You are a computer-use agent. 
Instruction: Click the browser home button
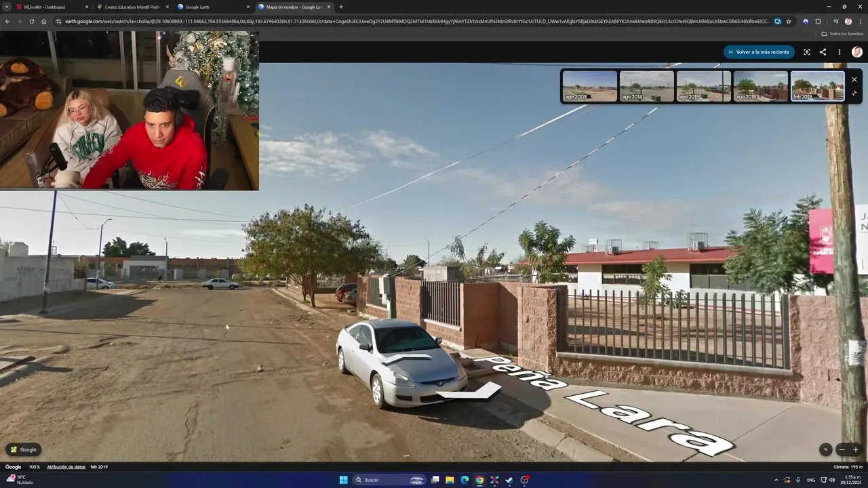point(44,21)
